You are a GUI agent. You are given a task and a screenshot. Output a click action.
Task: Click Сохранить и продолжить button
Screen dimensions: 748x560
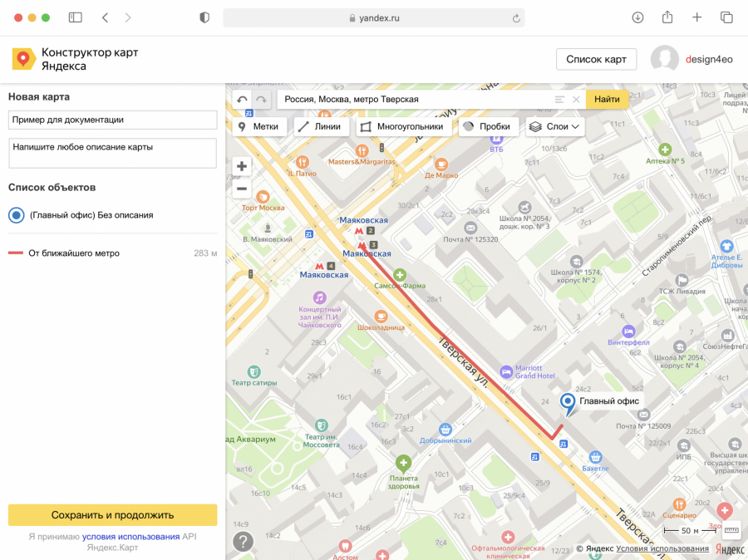pyautogui.click(x=112, y=515)
